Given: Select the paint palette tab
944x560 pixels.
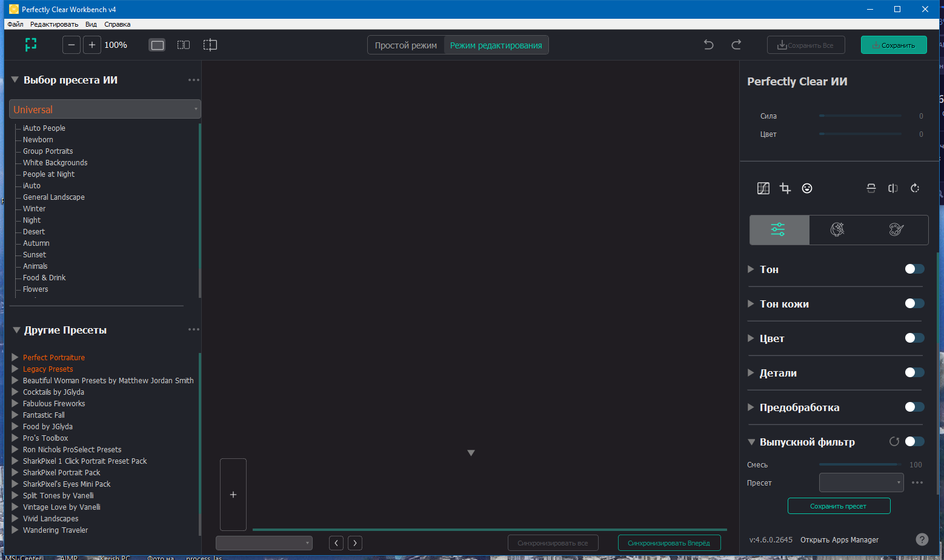Looking at the screenshot, I should [897, 229].
